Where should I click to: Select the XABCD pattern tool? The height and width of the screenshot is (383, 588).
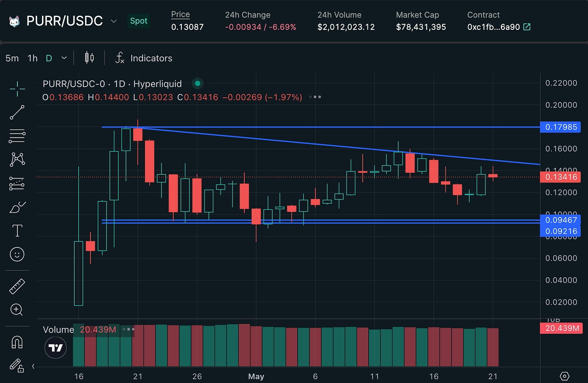(17, 159)
